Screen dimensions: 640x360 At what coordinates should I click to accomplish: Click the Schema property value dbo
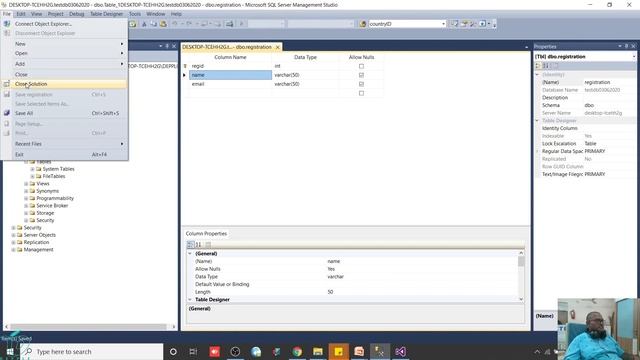pyautogui.click(x=589, y=105)
